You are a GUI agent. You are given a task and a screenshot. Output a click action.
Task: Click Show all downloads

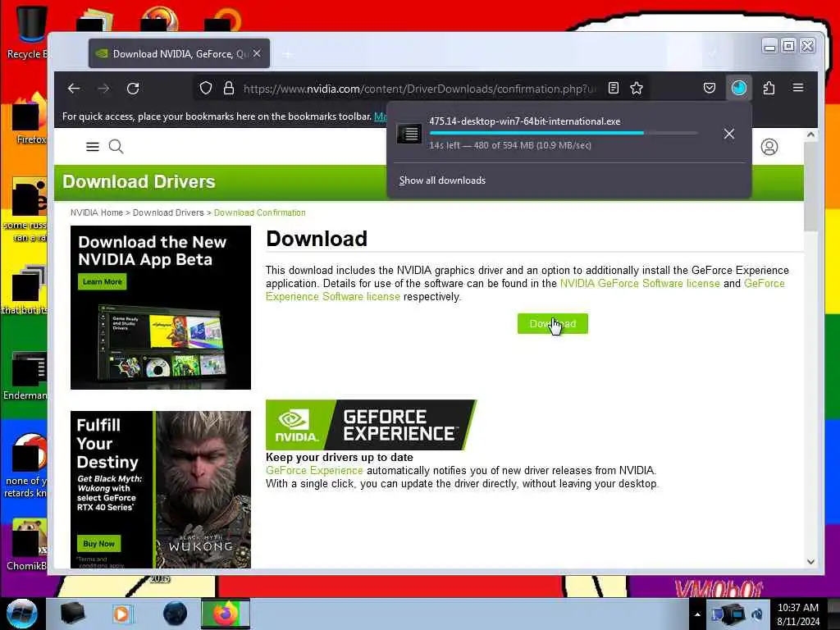[442, 180]
